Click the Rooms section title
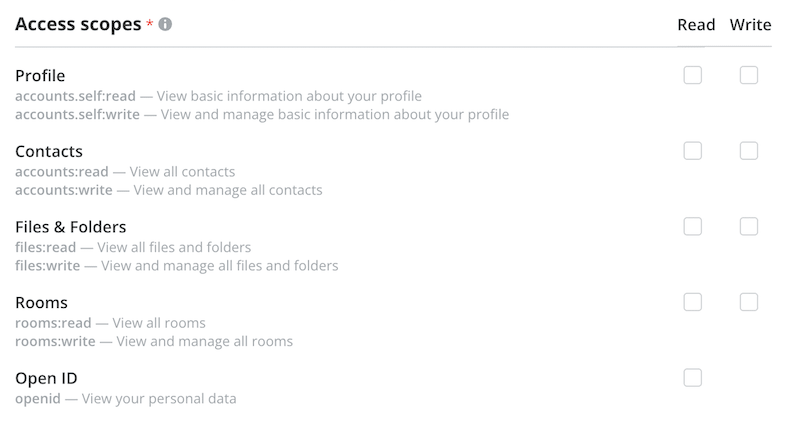 41,303
